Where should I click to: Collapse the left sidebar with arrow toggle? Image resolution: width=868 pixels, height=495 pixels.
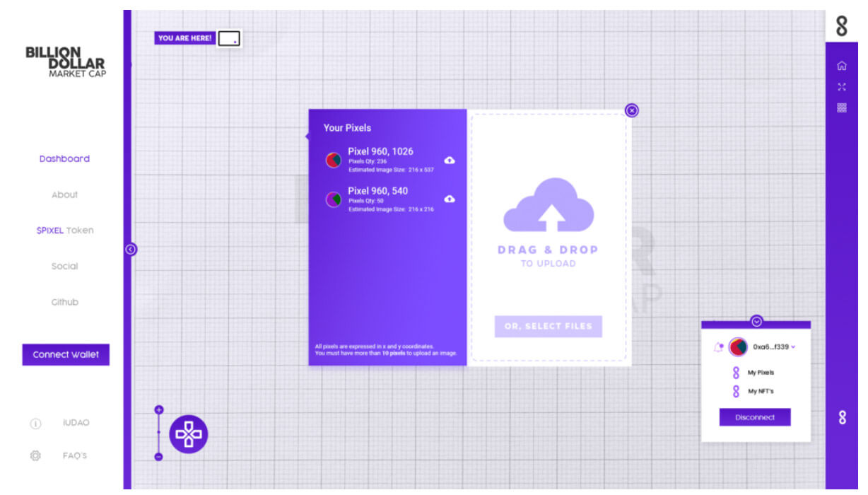tap(130, 249)
